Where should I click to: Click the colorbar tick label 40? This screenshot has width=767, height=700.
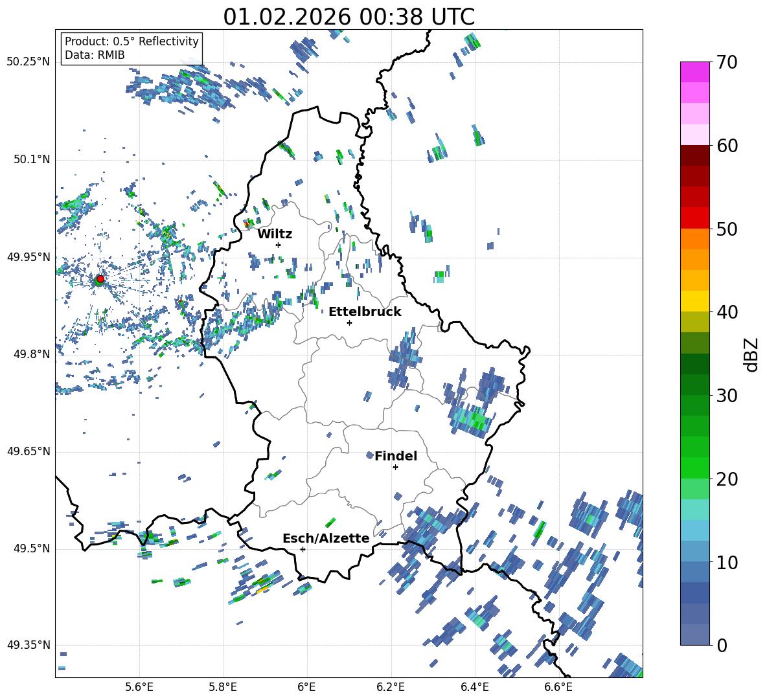click(x=727, y=312)
